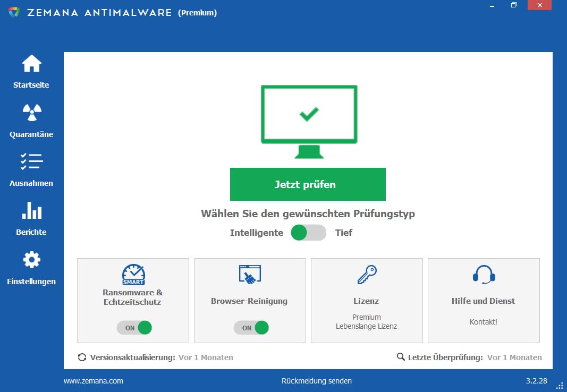Select the Quarantäne menu label
The image size is (567, 392).
[31, 134]
